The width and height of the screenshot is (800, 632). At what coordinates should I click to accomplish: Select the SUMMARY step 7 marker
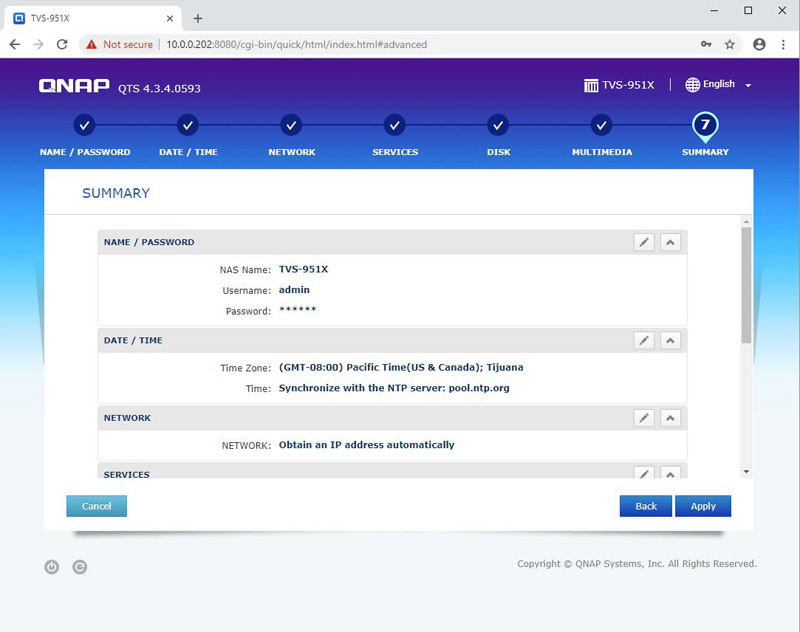point(705,126)
